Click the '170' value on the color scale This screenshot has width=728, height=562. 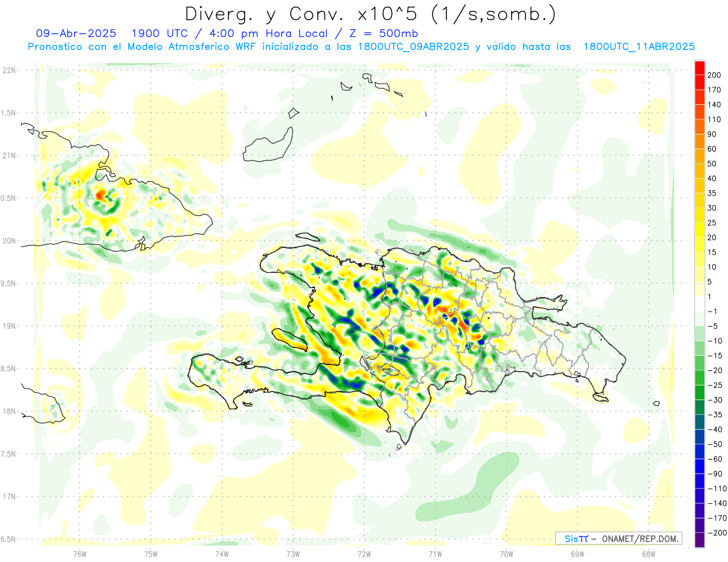714,90
